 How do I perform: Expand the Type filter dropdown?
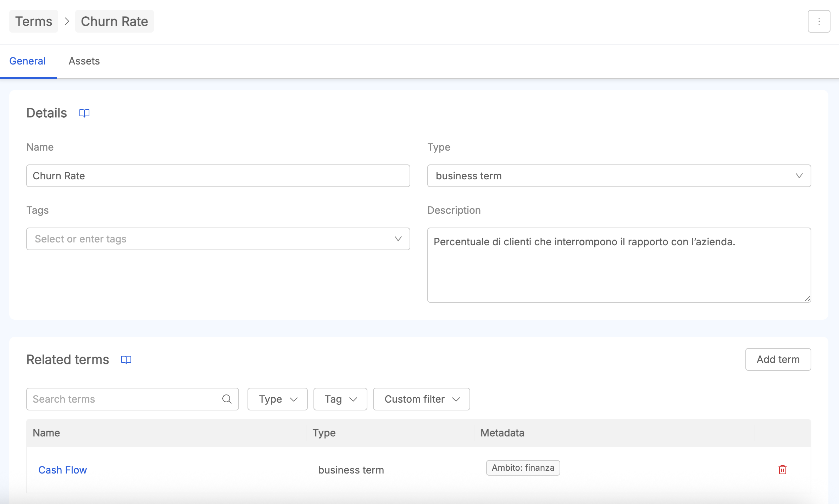[x=277, y=399]
